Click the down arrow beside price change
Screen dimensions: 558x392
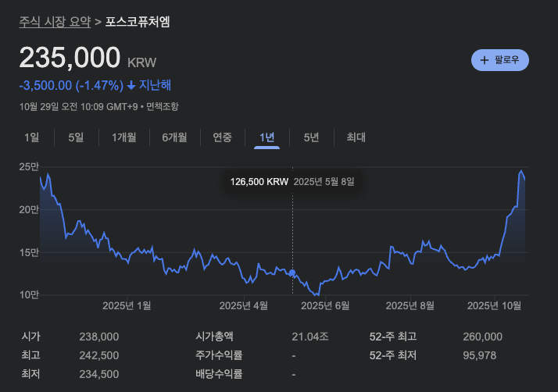pos(131,85)
